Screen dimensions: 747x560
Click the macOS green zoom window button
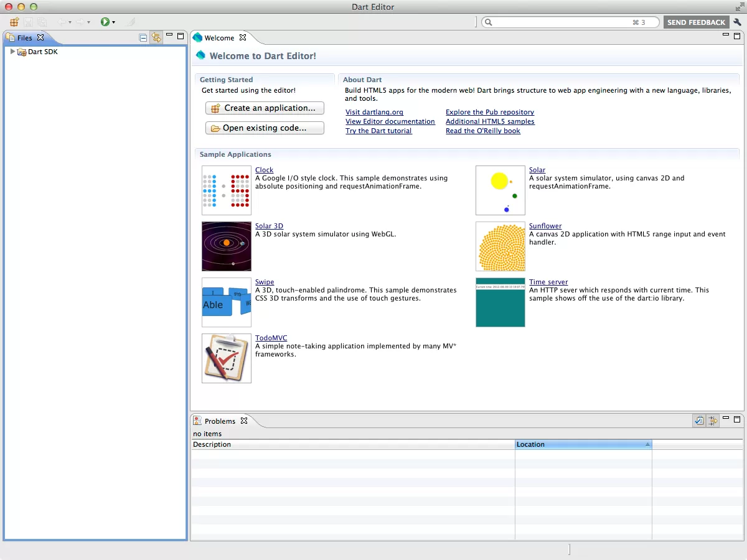coord(34,7)
